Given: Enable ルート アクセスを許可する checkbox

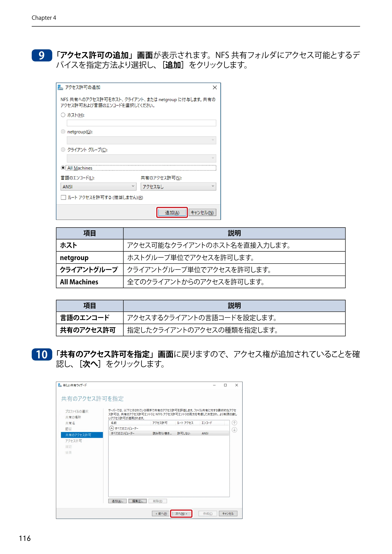Looking at the screenshot, I should (x=63, y=197).
